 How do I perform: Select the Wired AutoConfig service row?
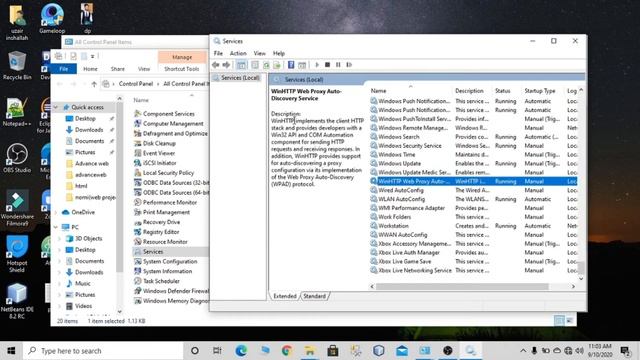473,190
